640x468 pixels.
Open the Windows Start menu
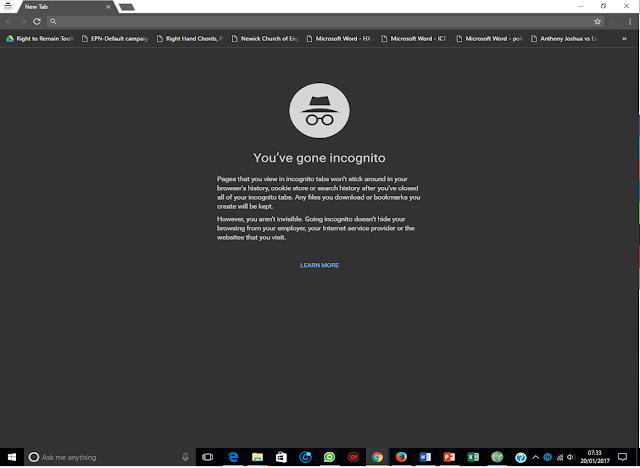point(12,457)
